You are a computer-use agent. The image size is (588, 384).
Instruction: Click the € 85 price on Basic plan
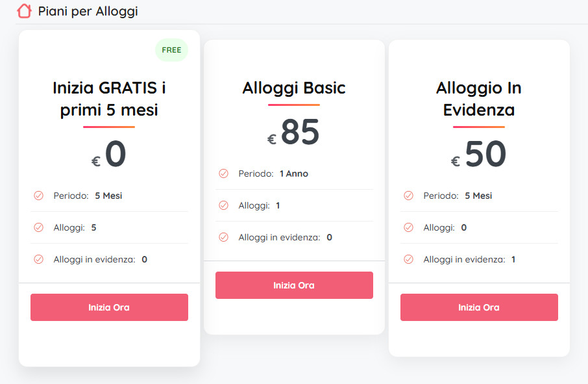coord(294,133)
